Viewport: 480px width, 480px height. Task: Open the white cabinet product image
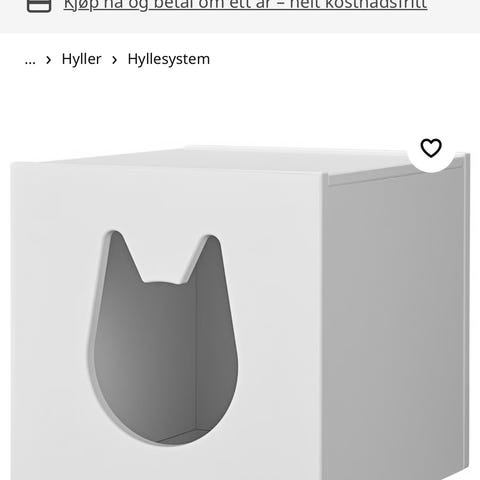point(240,312)
